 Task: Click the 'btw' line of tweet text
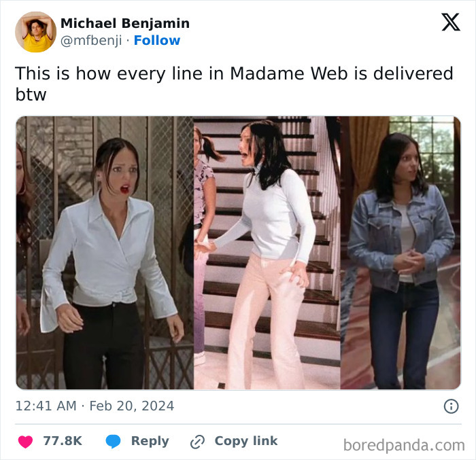[31, 94]
